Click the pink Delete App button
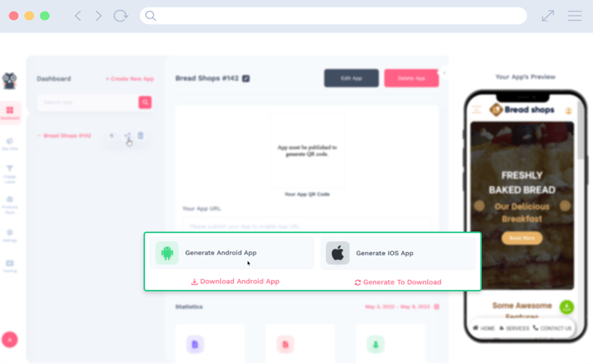The image size is (593, 364). [412, 78]
